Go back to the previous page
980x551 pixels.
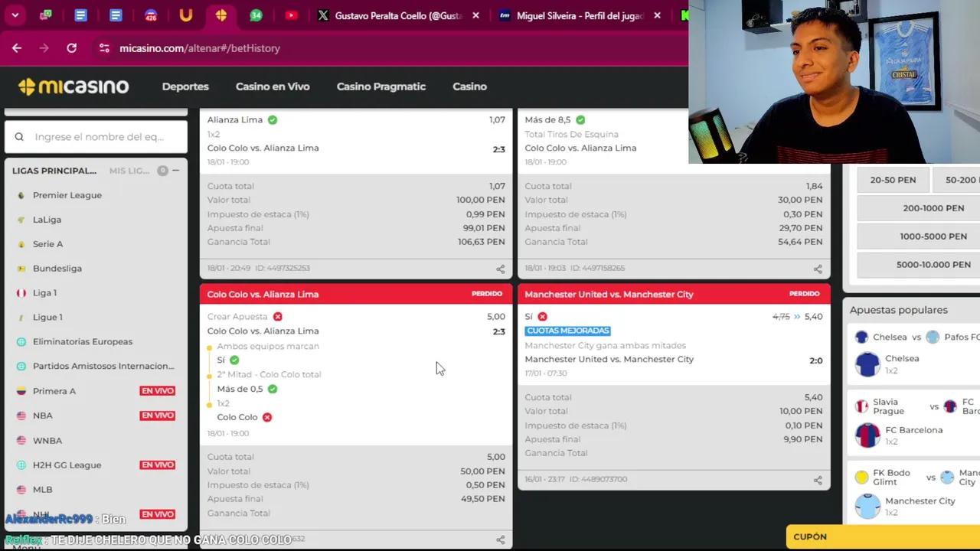click(17, 48)
